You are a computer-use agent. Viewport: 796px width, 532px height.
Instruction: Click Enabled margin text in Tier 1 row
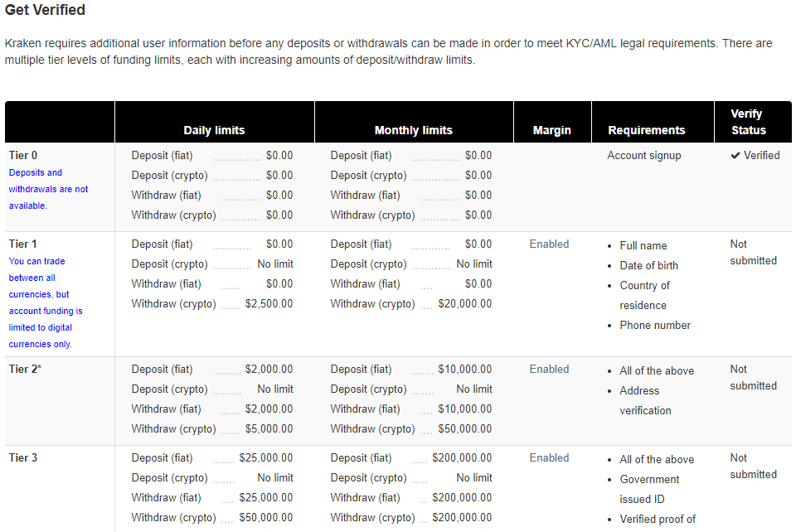(549, 244)
